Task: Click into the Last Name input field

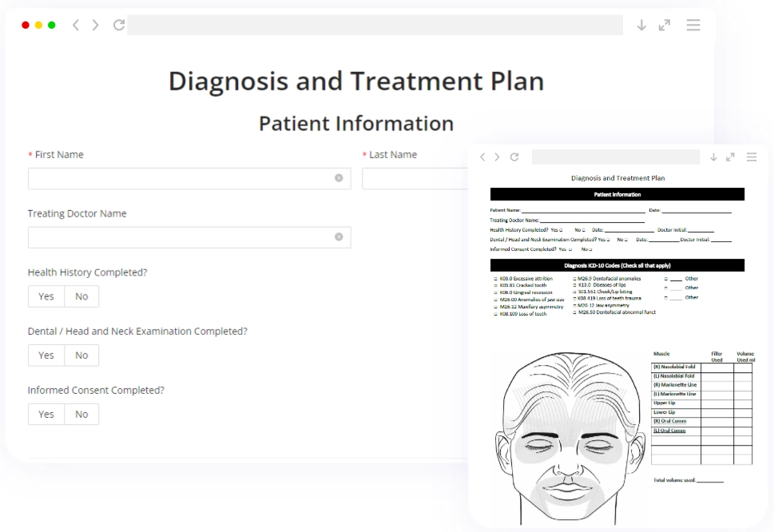Action: (415, 179)
